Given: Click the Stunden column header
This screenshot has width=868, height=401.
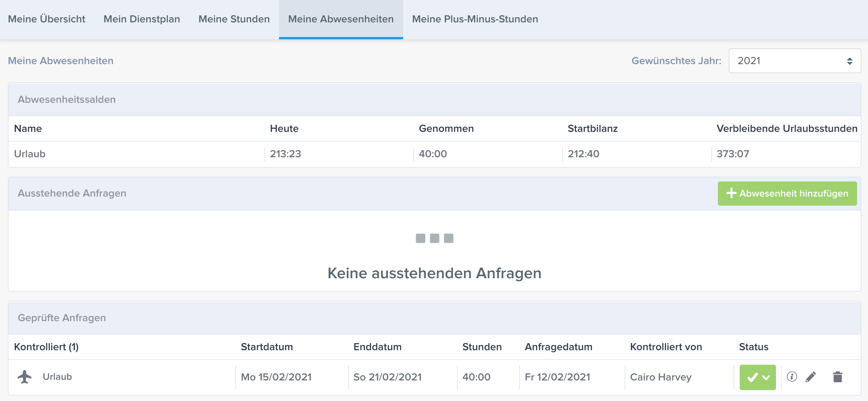Looking at the screenshot, I should point(482,347).
